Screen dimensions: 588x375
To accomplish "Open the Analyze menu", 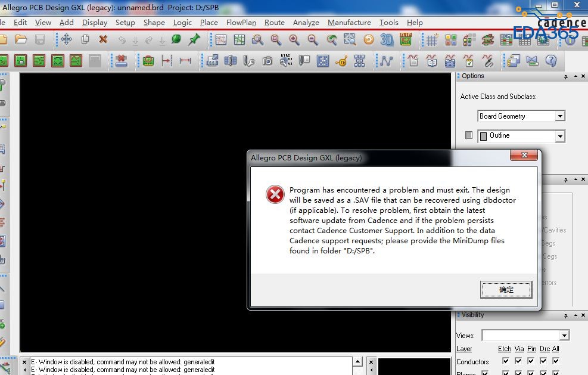I will (x=306, y=23).
